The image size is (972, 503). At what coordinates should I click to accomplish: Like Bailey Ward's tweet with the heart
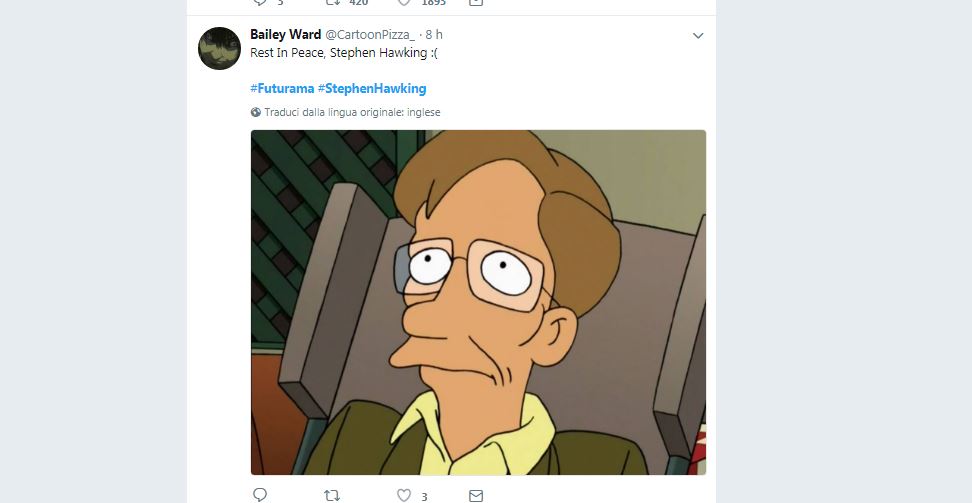pyautogui.click(x=404, y=495)
